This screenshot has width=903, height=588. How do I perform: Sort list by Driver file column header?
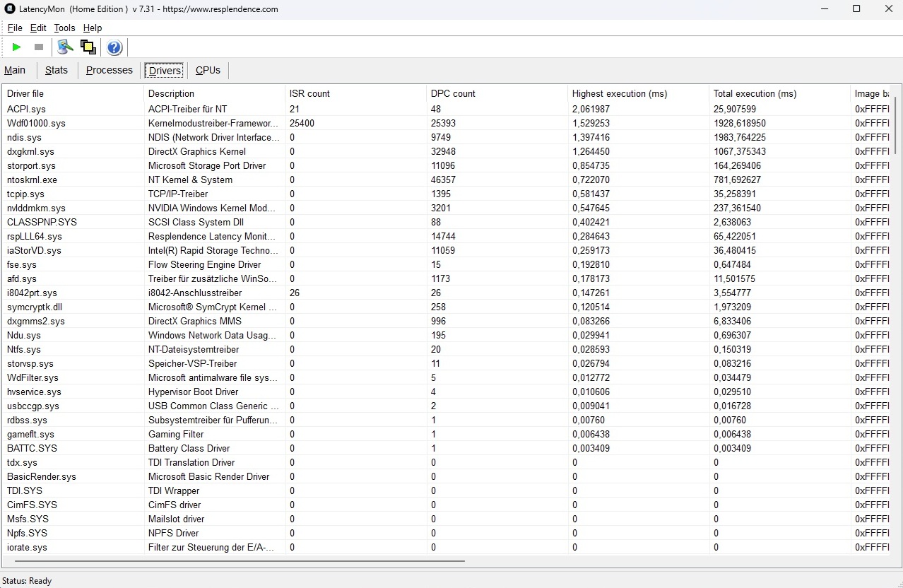[25, 93]
